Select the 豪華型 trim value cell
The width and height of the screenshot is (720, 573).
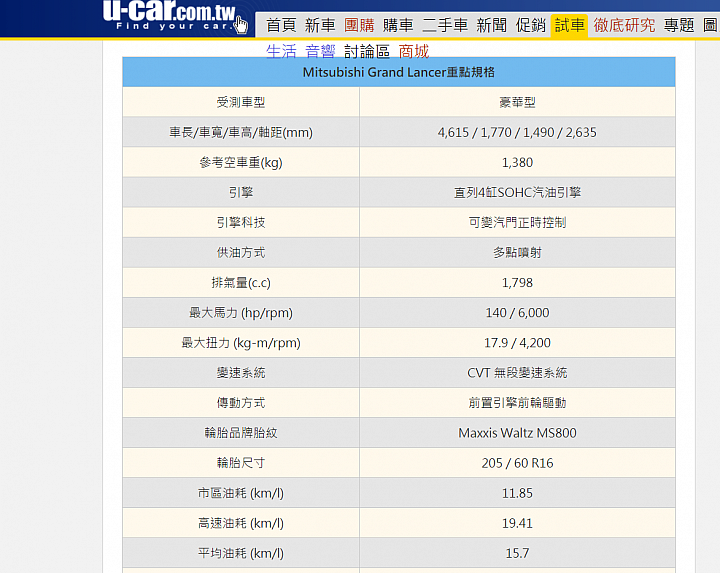[517, 102]
